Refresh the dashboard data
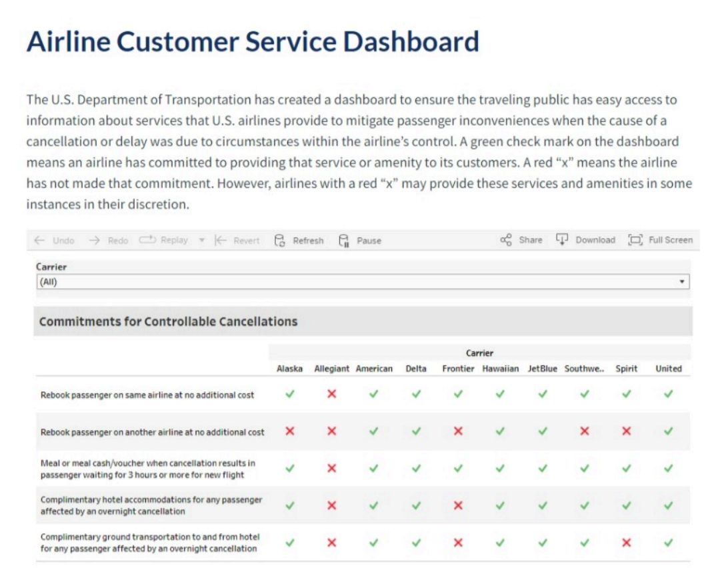The image size is (728, 568). point(299,240)
